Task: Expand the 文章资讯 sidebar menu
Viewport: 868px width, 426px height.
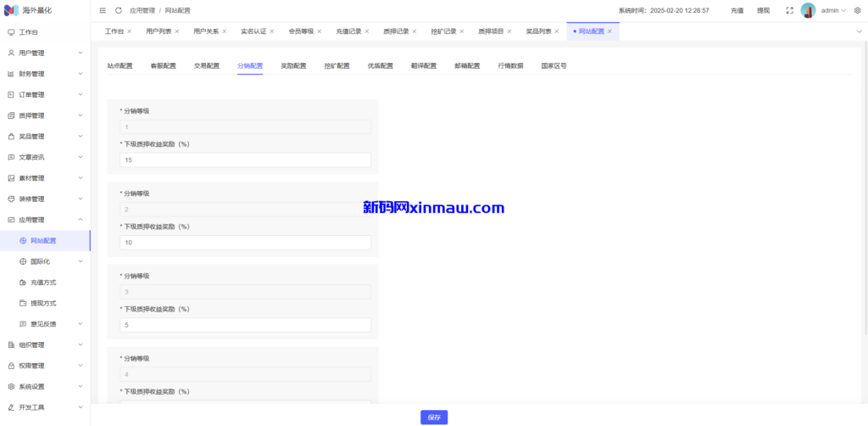Action: tap(46, 157)
